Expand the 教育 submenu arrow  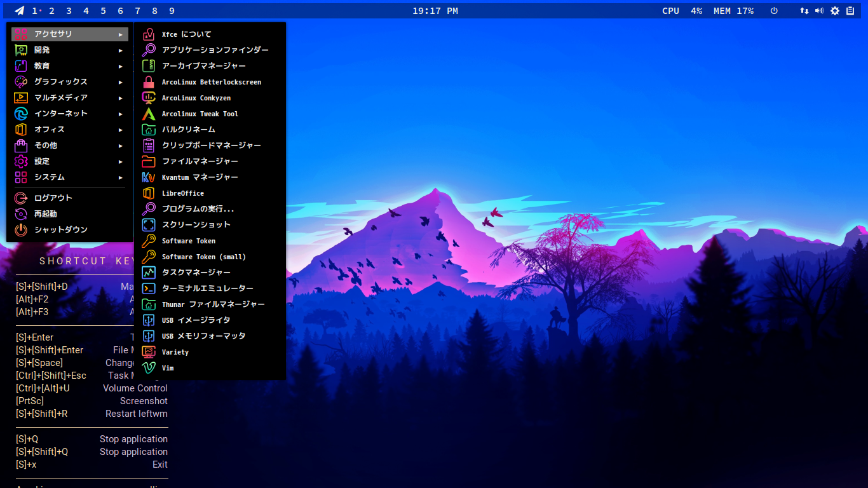click(x=121, y=66)
